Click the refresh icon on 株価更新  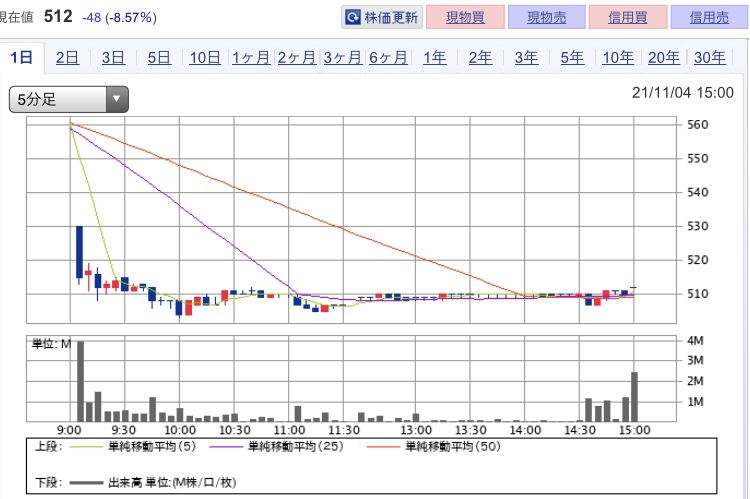click(x=353, y=18)
